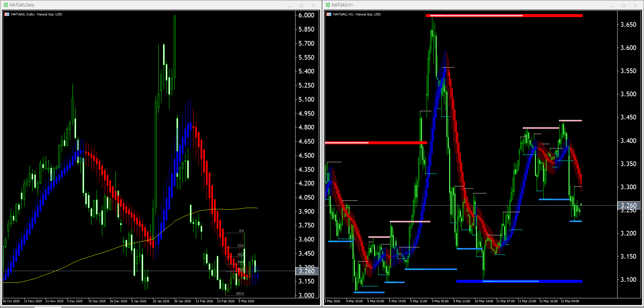Click the 6.000 price level on Daily scale
644x308 pixels.
pos(307,15)
